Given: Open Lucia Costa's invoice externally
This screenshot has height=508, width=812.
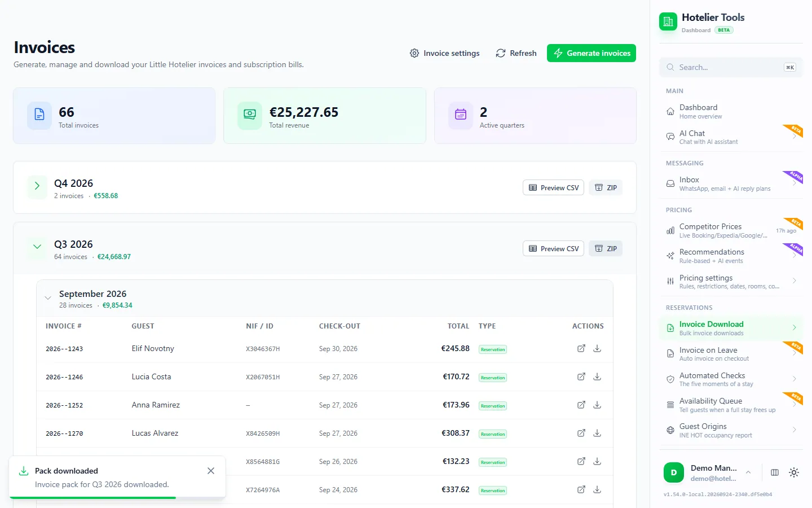Looking at the screenshot, I should pos(581,376).
